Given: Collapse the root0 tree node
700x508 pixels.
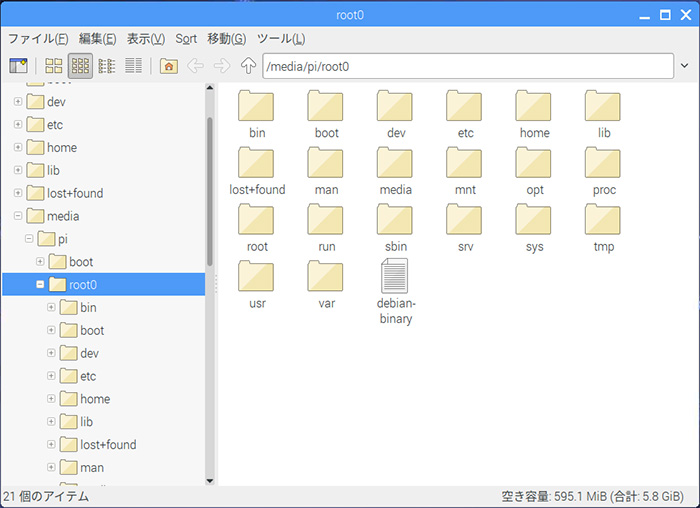Looking at the screenshot, I should 41,285.
